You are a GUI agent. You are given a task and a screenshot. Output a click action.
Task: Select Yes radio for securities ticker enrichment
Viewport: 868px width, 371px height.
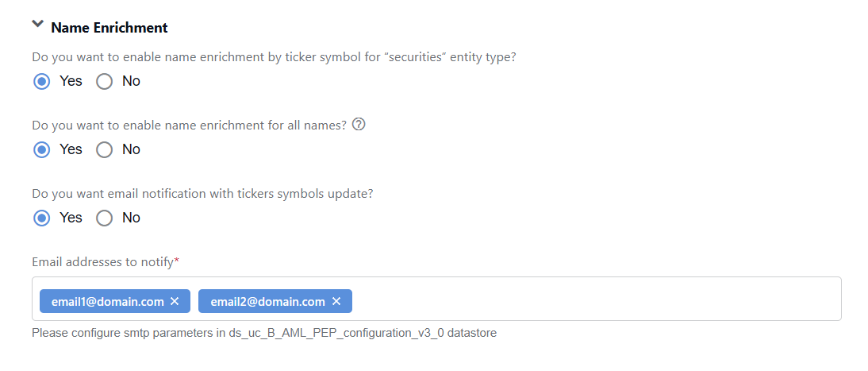point(41,82)
